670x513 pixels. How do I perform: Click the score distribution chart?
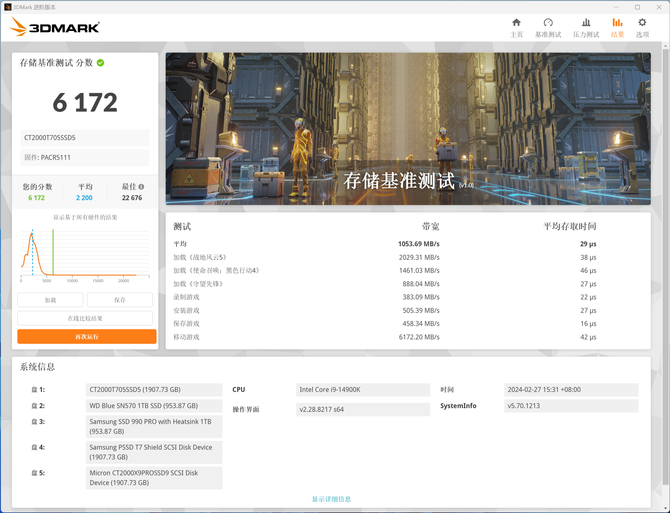pos(86,254)
